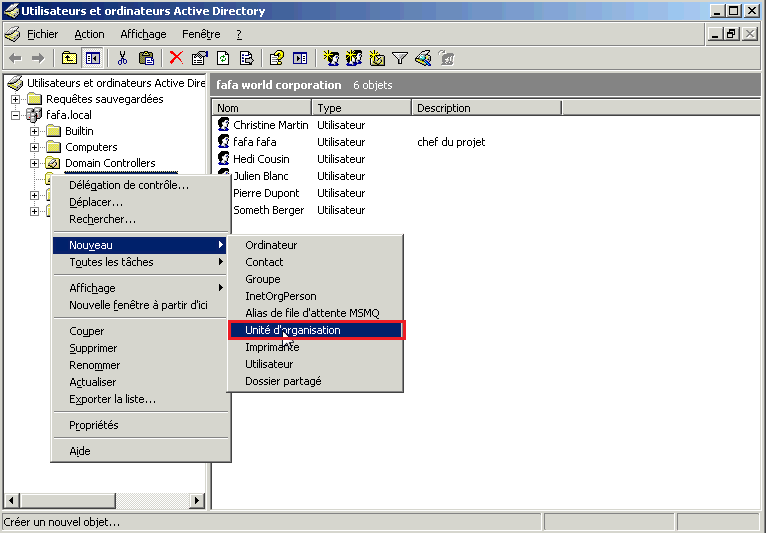Sort by the Description column header

click(x=487, y=107)
